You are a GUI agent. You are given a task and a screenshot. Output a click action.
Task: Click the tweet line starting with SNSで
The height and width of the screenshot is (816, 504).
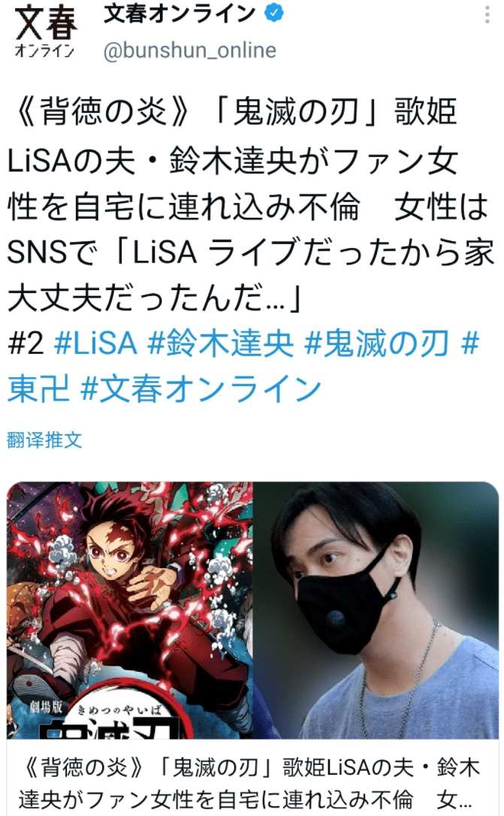251,253
